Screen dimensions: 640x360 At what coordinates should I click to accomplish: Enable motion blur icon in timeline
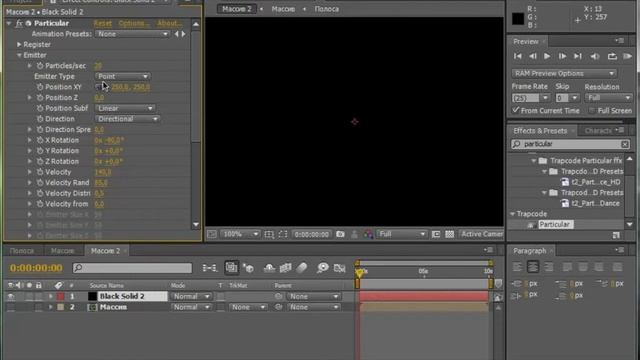[301, 268]
